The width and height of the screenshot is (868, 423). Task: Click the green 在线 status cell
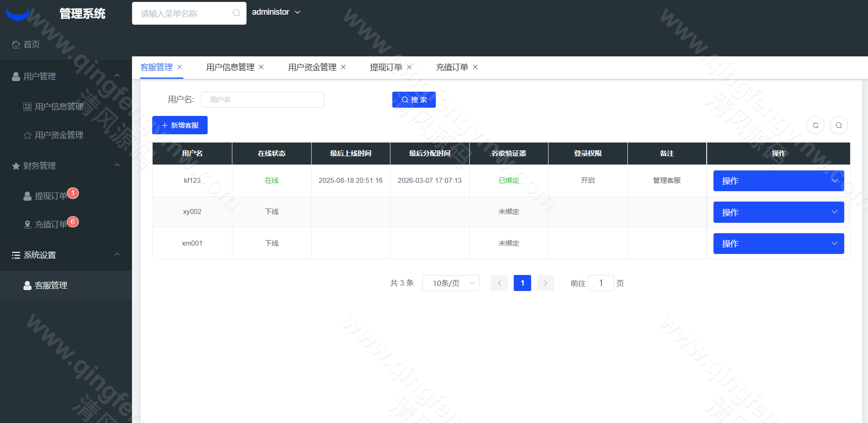pyautogui.click(x=271, y=181)
